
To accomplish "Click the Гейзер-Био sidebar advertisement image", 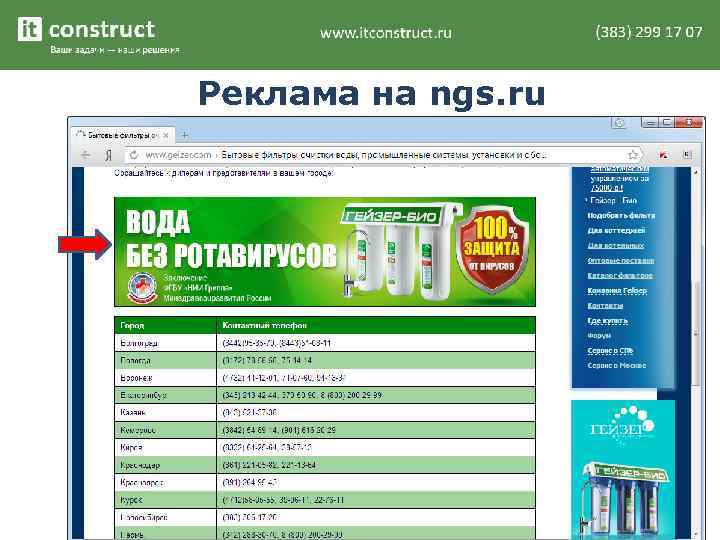I will click(x=623, y=469).
